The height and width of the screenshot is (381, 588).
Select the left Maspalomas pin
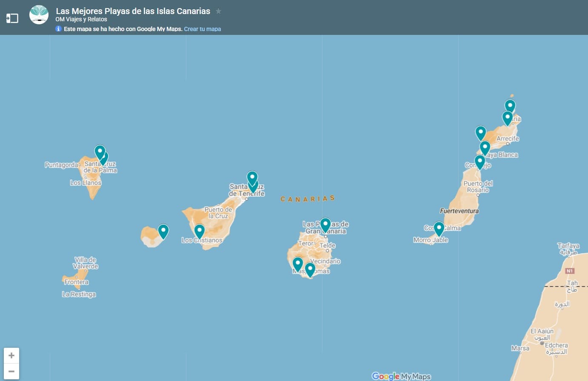click(x=298, y=264)
